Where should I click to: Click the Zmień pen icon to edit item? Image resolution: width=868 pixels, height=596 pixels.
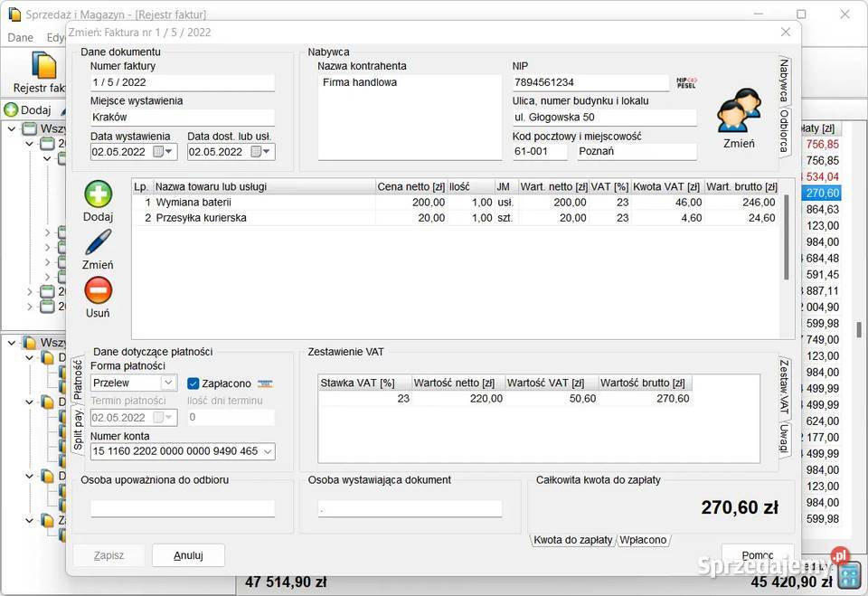[98, 243]
